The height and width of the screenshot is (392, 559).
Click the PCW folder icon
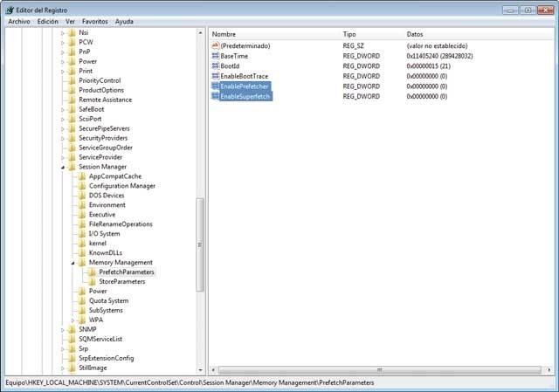tap(72, 43)
